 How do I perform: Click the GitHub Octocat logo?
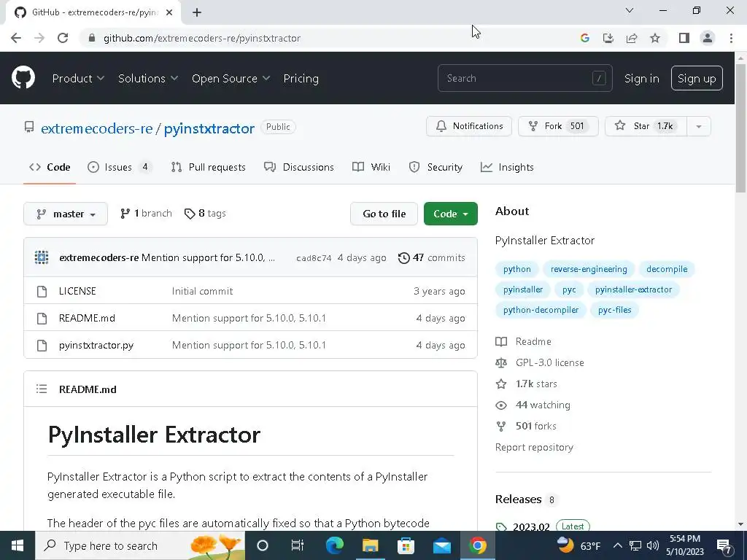coord(23,78)
